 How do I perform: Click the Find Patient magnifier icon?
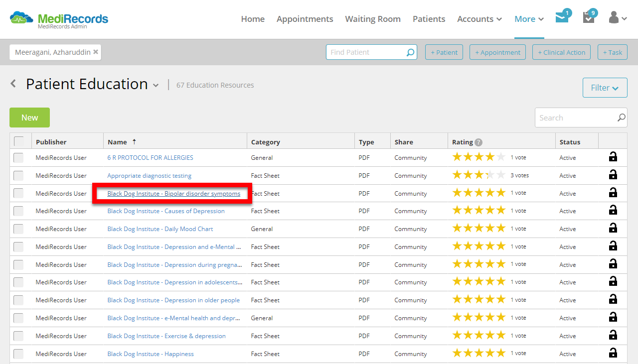410,52
